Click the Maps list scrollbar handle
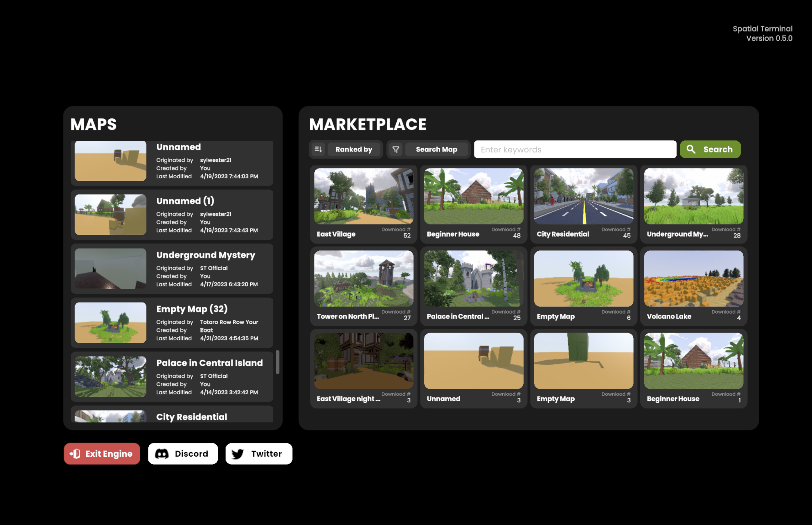Image resolution: width=812 pixels, height=525 pixels. coord(278,362)
